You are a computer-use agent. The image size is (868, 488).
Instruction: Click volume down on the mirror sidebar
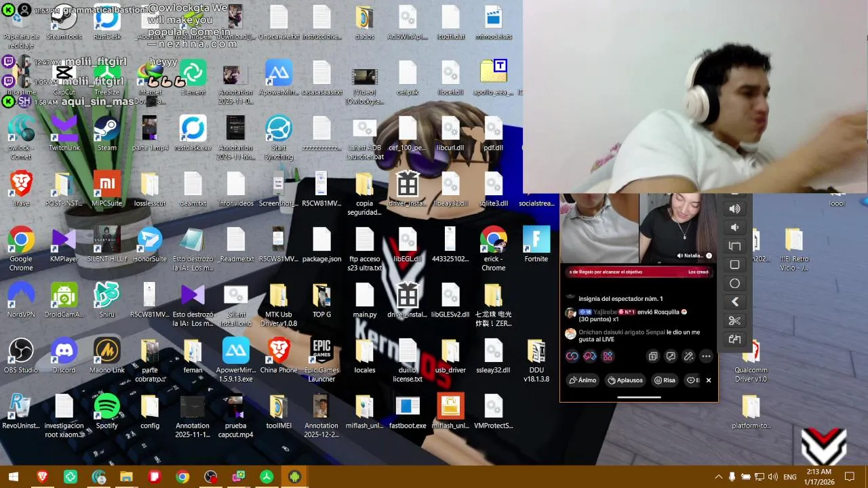(x=734, y=227)
